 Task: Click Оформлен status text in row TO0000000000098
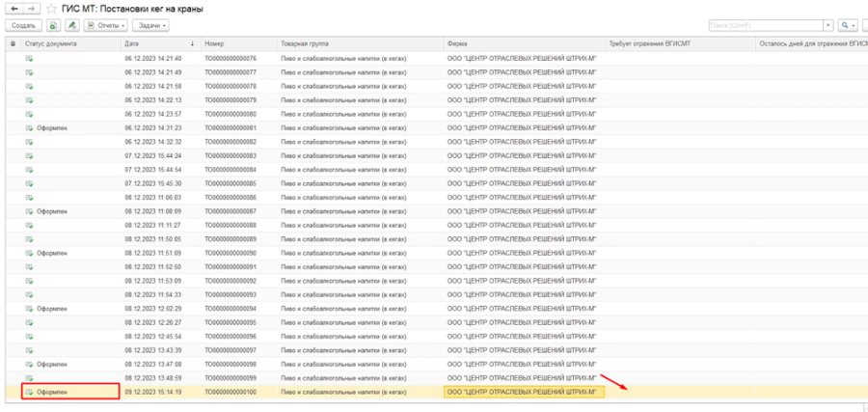(x=52, y=364)
